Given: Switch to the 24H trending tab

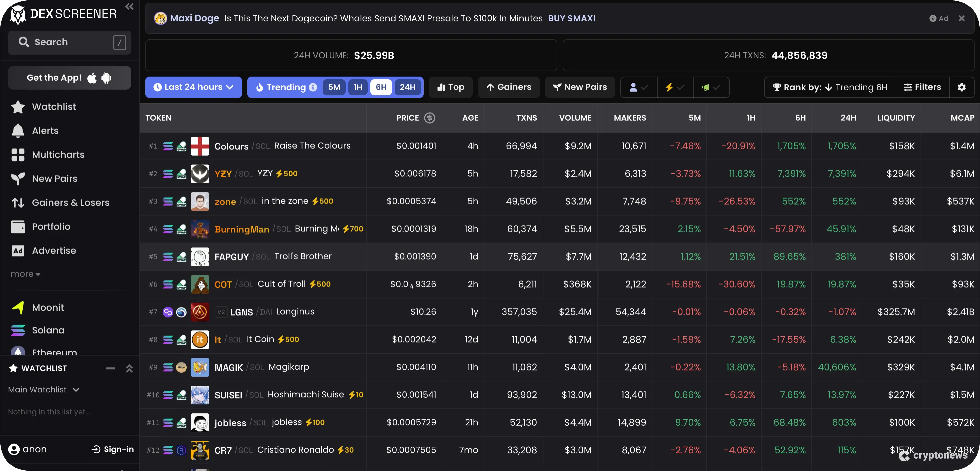Looking at the screenshot, I should pyautogui.click(x=408, y=87).
